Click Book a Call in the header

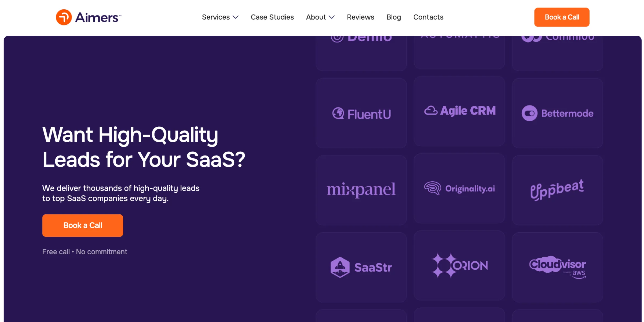562,17
